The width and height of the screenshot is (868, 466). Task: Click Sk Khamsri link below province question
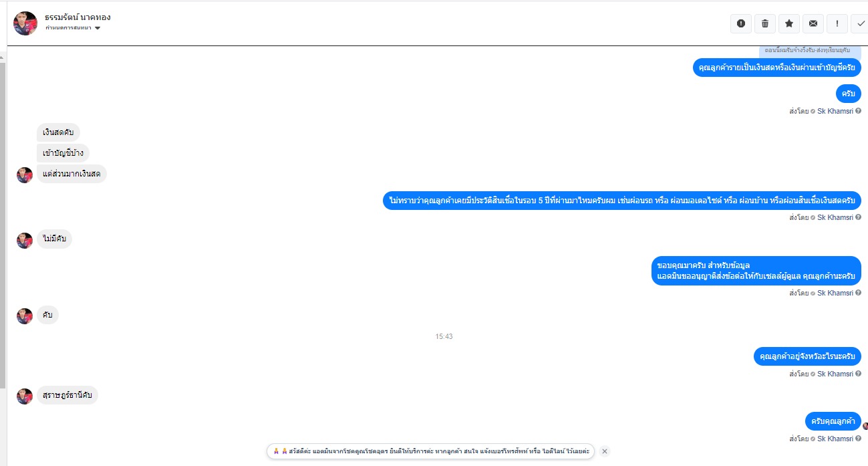(835, 374)
